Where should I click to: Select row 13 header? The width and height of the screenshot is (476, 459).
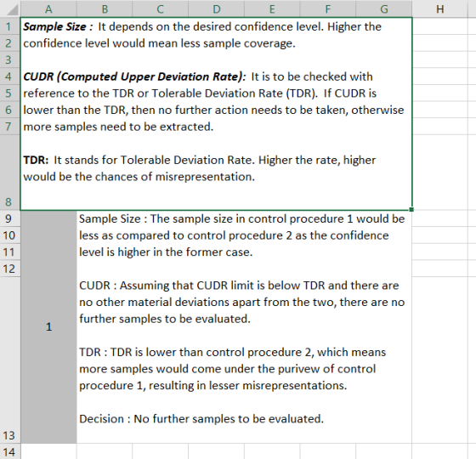tap(10, 360)
